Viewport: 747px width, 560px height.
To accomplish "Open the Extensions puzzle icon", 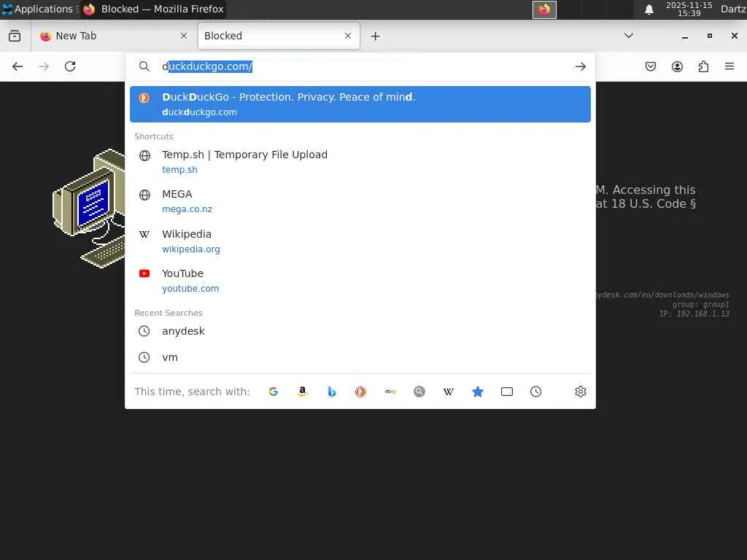I will coord(703,66).
